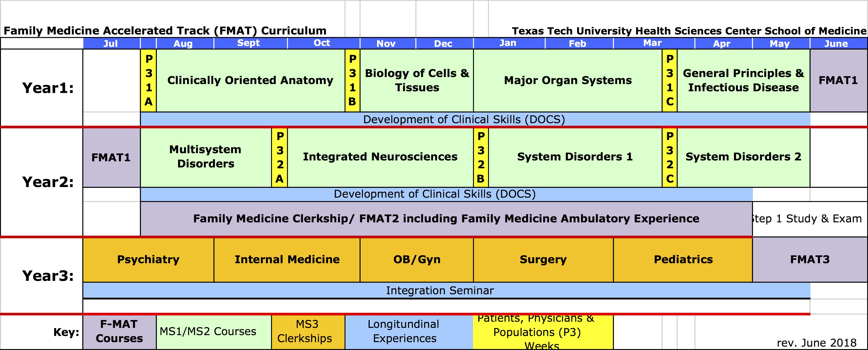Click the Year 2 FMAT1 July block
This screenshot has width=868, height=350.
tap(112, 157)
